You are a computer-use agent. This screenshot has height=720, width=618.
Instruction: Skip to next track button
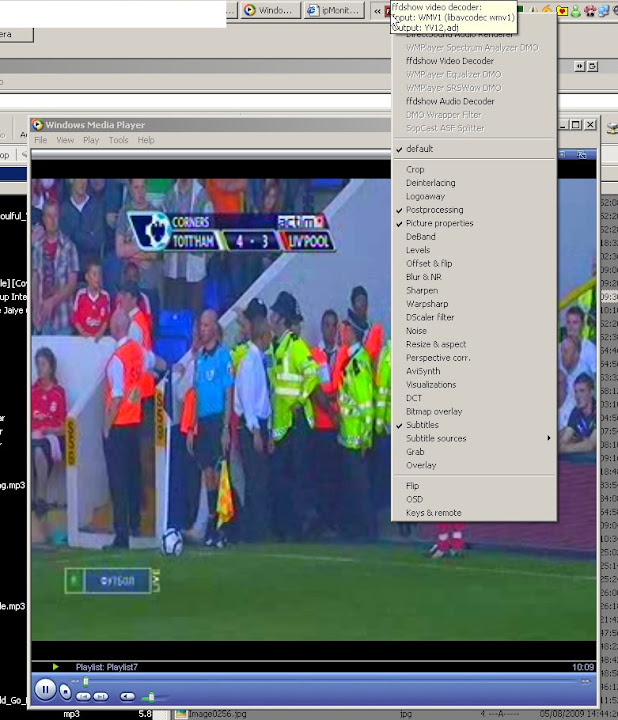pos(101,697)
